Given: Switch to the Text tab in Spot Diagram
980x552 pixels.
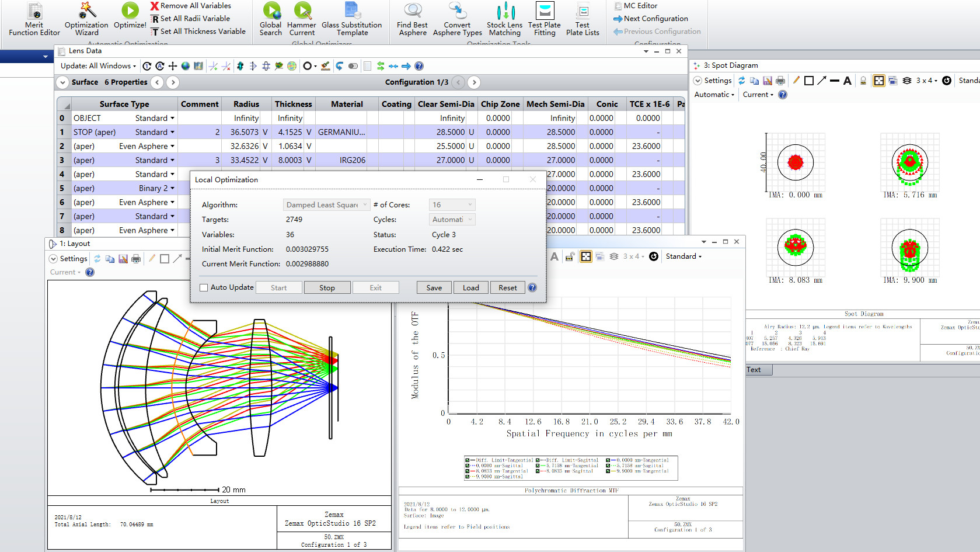Looking at the screenshot, I should tap(759, 370).
